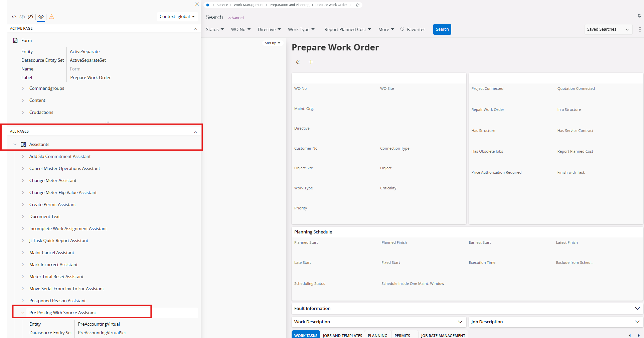The image size is (644, 338).
Task: Select Jt Task Quick Report Assistant
Action: pos(59,240)
